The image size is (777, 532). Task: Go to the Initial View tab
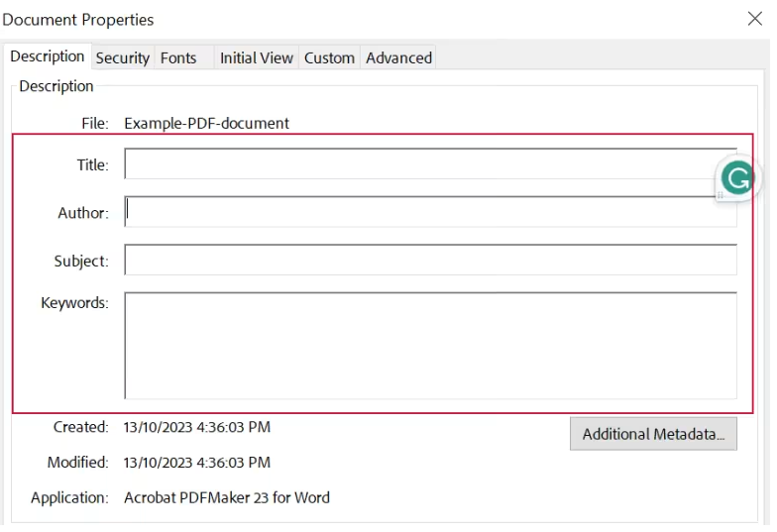pyautogui.click(x=257, y=57)
